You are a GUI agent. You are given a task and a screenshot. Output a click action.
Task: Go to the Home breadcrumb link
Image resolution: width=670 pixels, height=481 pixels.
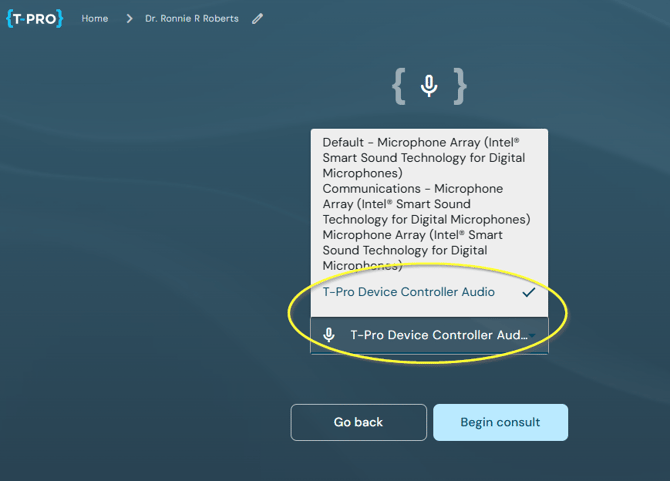pos(95,19)
